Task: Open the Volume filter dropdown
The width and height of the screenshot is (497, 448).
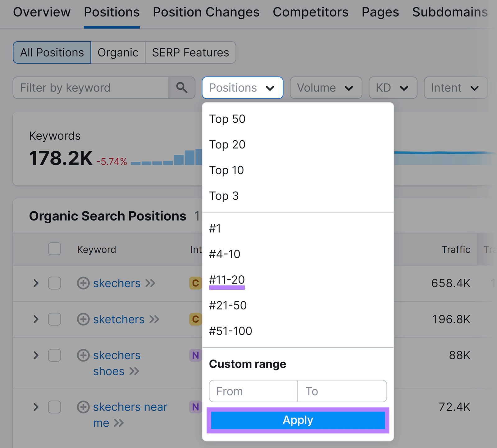Action: (326, 88)
